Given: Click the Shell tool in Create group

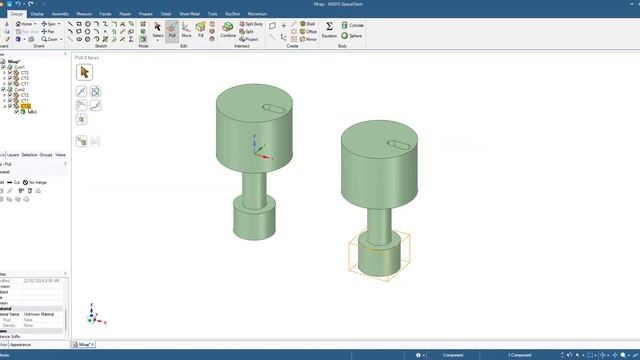Looking at the screenshot, I should click(308, 24).
